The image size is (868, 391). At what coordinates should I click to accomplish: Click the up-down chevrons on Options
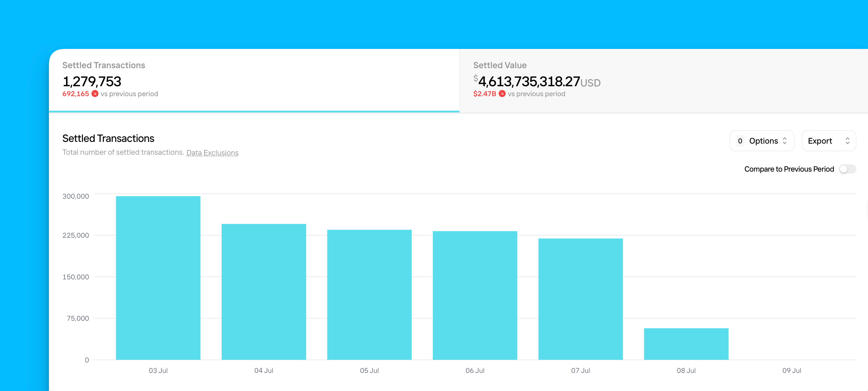click(784, 141)
